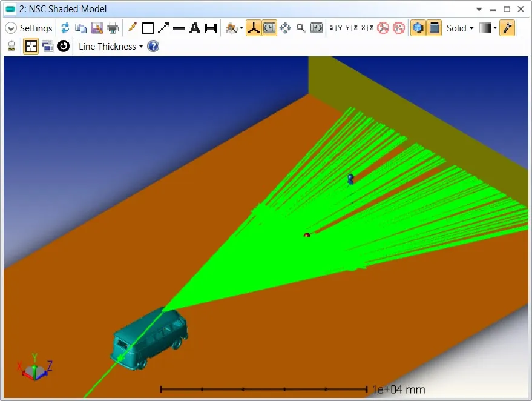
Task: Click the Refresh (update) icon
Action: (65, 28)
